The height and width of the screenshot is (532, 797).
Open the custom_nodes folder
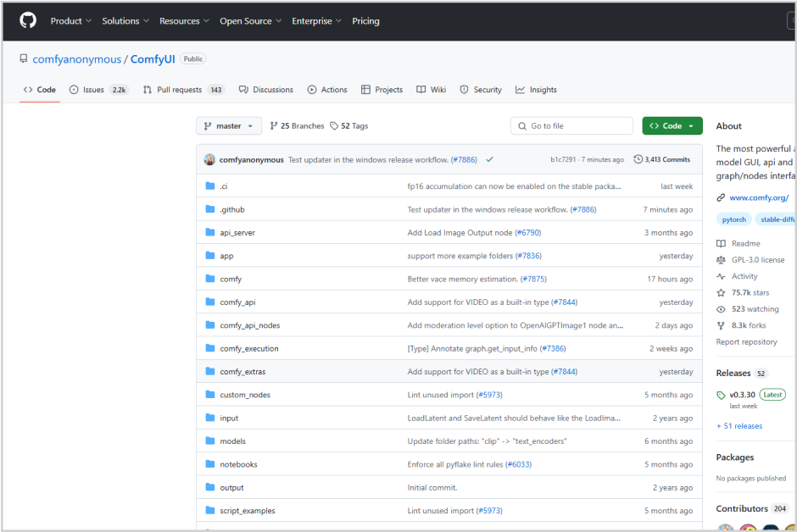click(x=245, y=395)
